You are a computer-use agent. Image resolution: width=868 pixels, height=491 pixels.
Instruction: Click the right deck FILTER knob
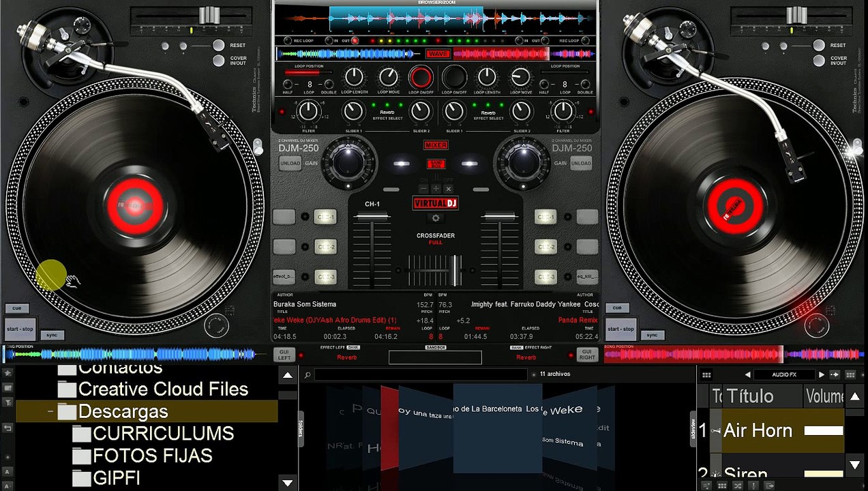[563, 110]
